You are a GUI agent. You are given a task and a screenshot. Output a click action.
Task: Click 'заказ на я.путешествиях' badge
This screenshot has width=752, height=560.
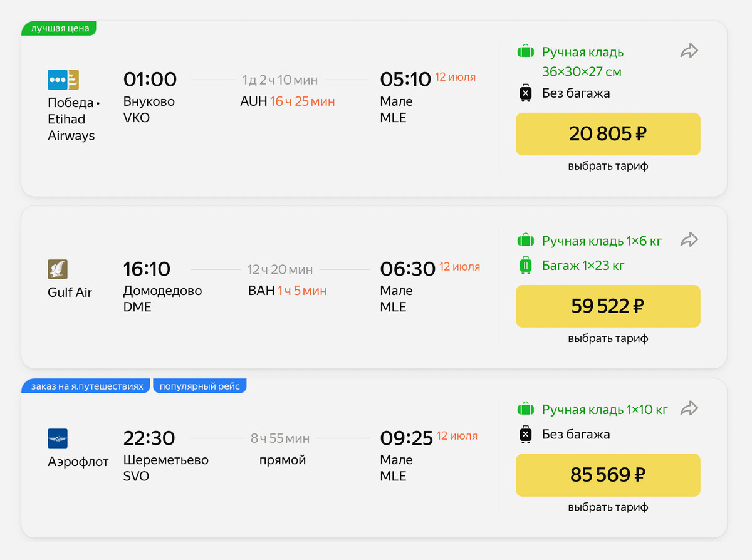tap(87, 386)
